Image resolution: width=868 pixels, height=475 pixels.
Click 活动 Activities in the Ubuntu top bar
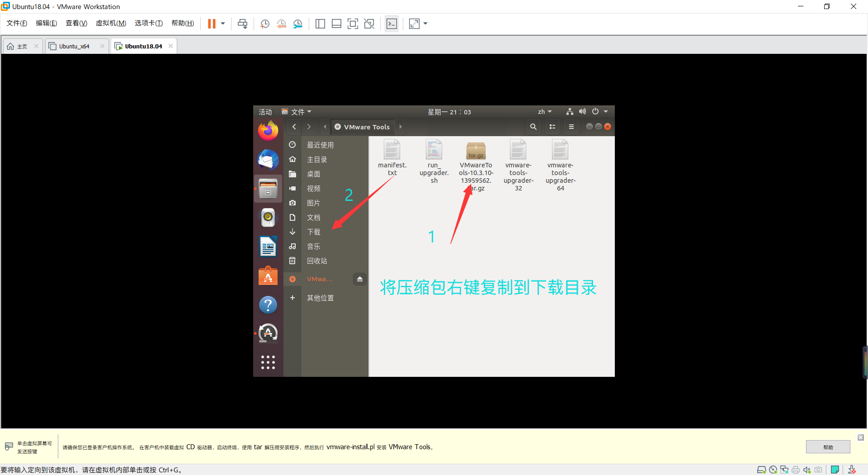pyautogui.click(x=265, y=112)
